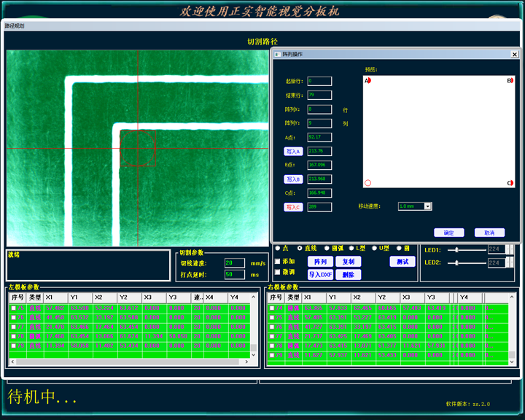The height and width of the screenshot is (420, 525).
Task: Click 确定 to confirm array operation
Action: [448, 233]
